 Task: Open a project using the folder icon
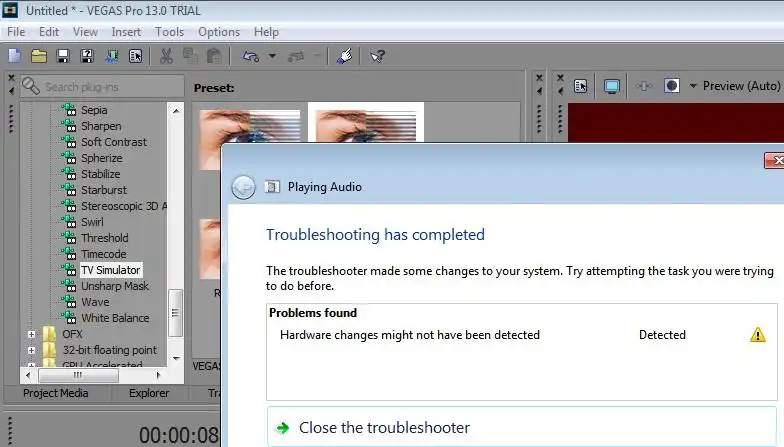coord(38,56)
